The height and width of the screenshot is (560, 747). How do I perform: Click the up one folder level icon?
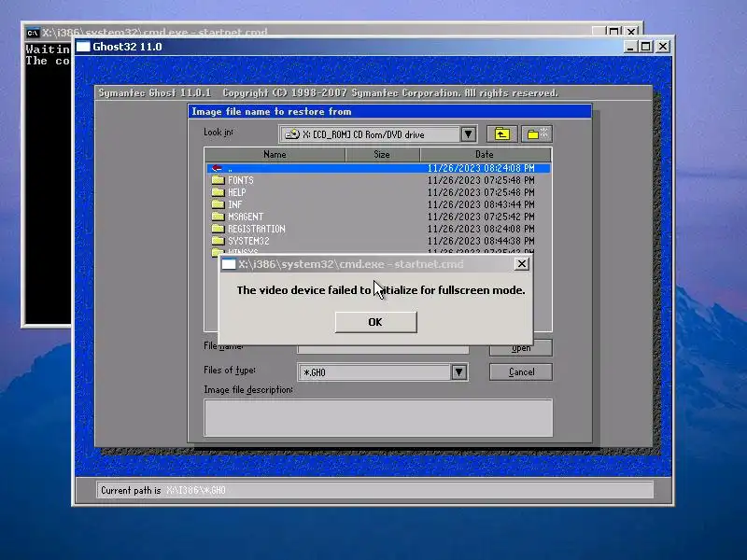(501, 134)
